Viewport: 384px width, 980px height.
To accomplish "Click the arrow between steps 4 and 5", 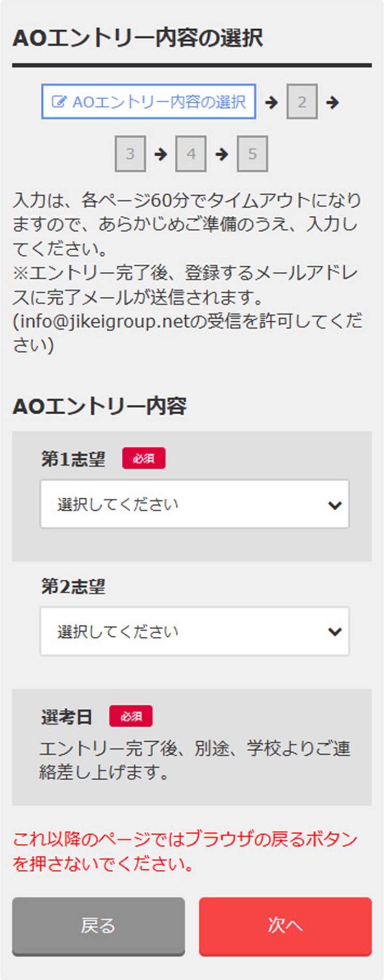I will pos(222,154).
